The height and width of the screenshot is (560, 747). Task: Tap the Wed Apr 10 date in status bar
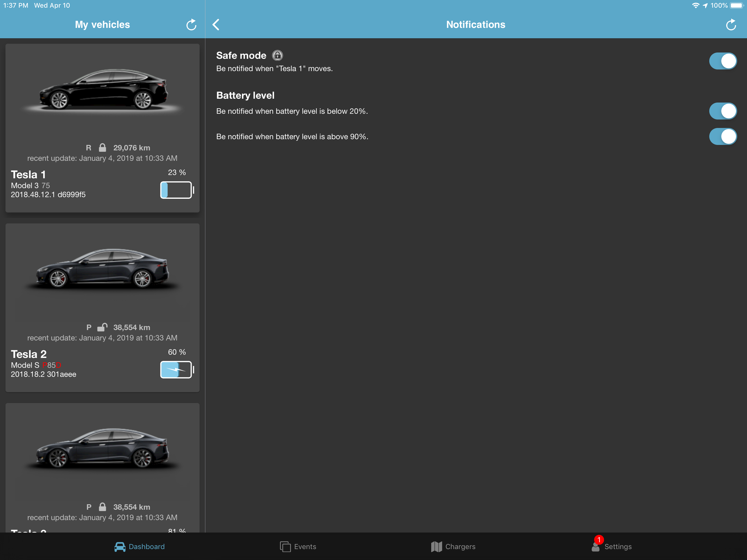52,5
